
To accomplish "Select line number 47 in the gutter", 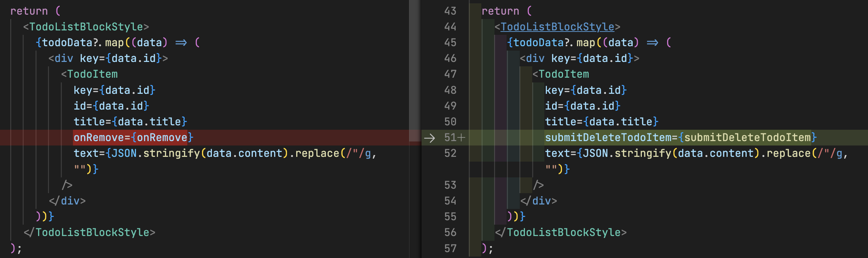I will (x=450, y=74).
